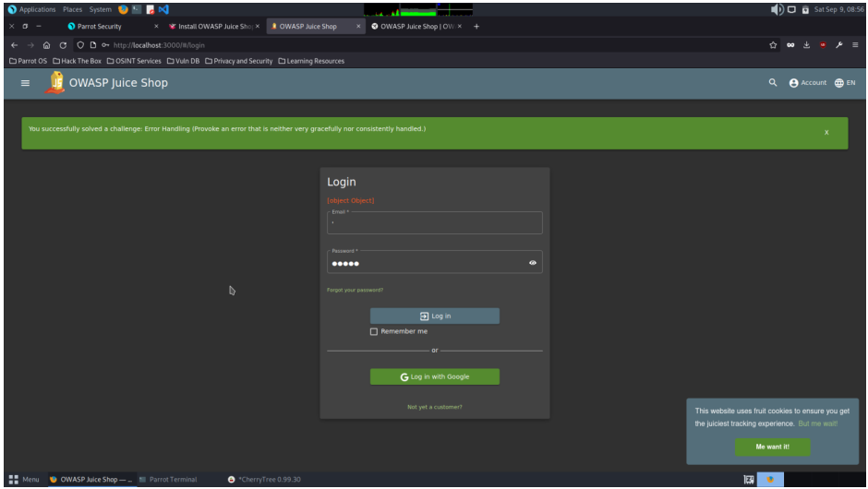This screenshot has height=489, width=868.
Task: Dismiss the Error Handling challenge notification
Action: pyautogui.click(x=826, y=132)
